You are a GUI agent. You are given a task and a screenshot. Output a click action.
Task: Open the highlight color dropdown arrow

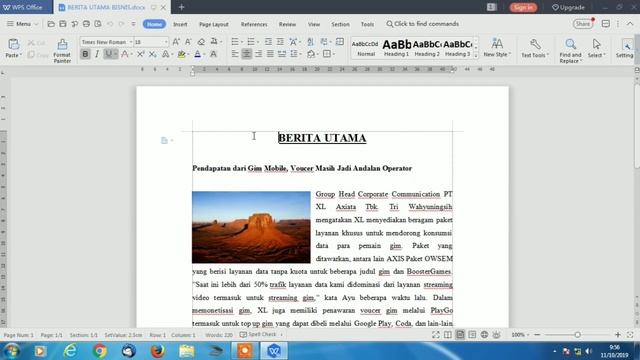pos(189,54)
